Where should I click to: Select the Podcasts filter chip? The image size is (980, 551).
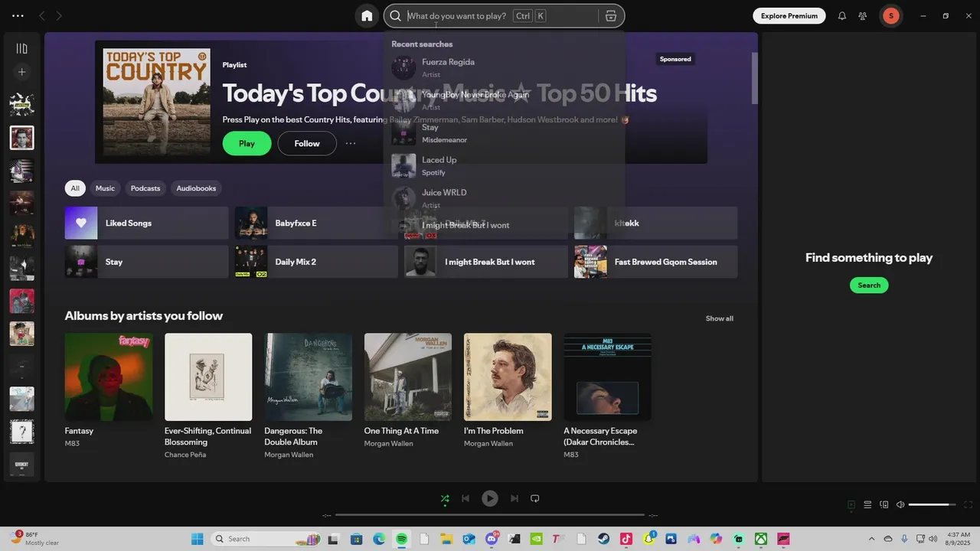pos(145,188)
